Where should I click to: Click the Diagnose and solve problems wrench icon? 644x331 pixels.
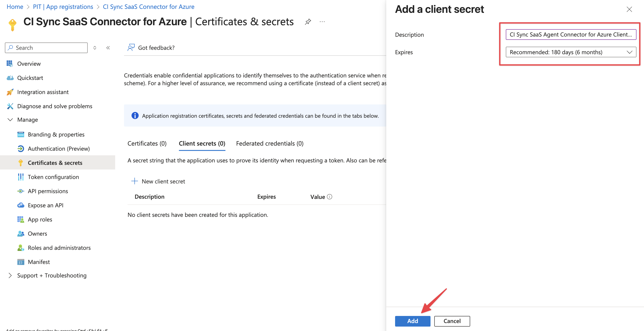click(10, 106)
